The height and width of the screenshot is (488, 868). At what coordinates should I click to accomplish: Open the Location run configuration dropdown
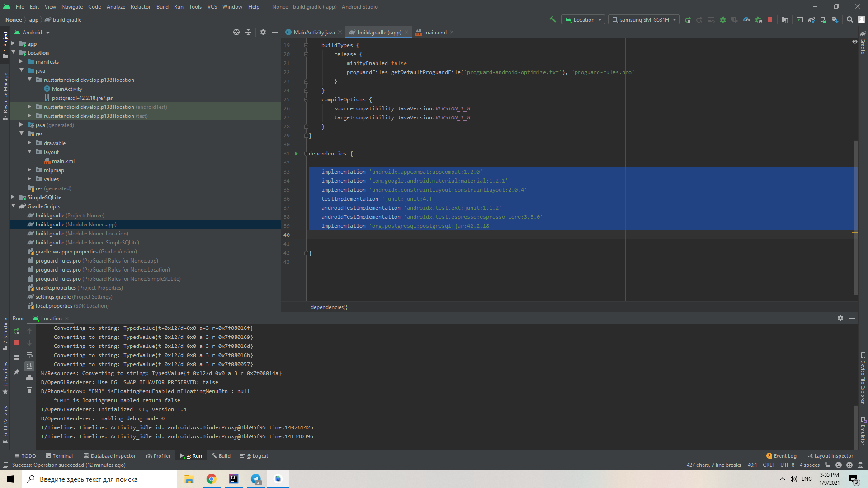click(583, 19)
